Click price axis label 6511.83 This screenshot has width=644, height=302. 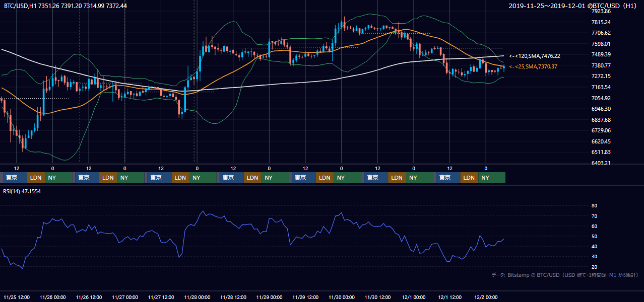click(x=601, y=152)
